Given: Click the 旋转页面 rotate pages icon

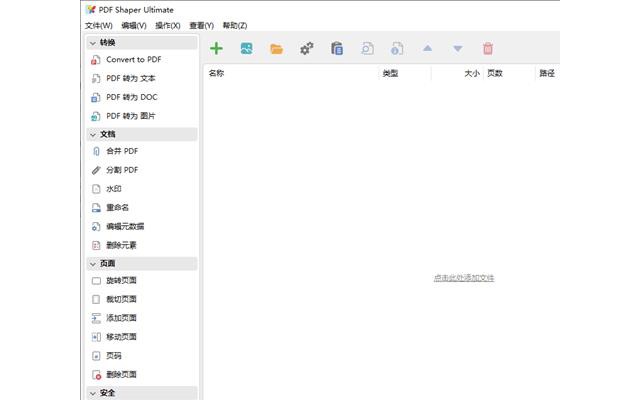Looking at the screenshot, I should point(96,281).
